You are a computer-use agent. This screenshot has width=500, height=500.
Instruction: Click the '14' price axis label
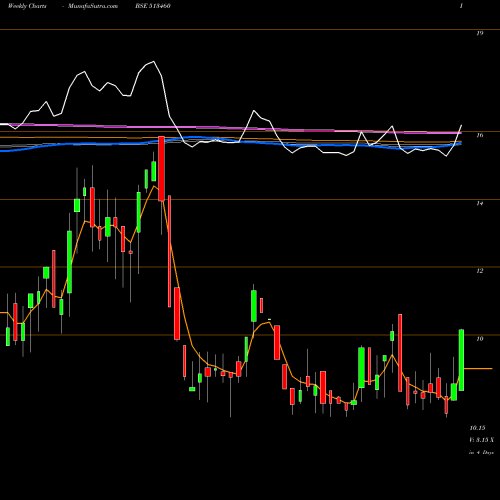point(480,203)
